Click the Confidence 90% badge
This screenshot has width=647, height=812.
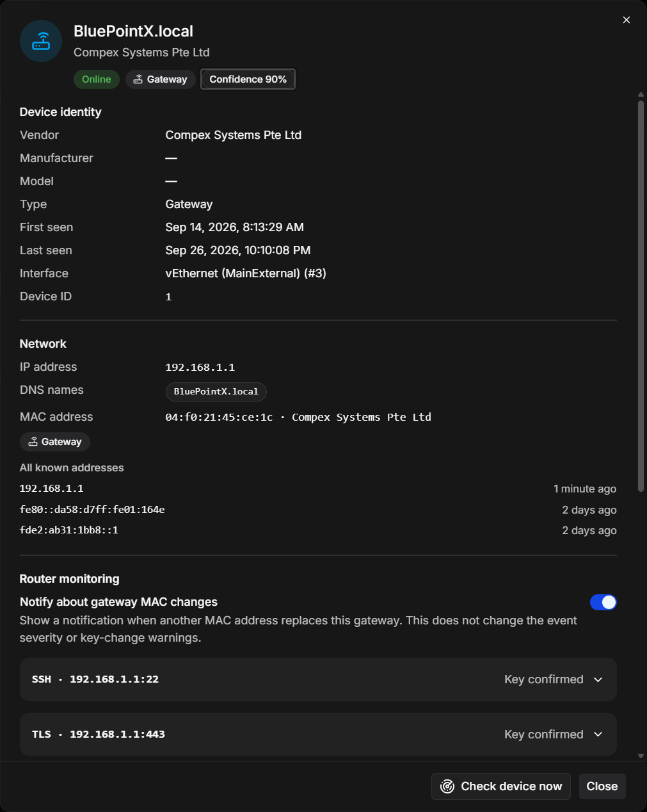pos(248,79)
